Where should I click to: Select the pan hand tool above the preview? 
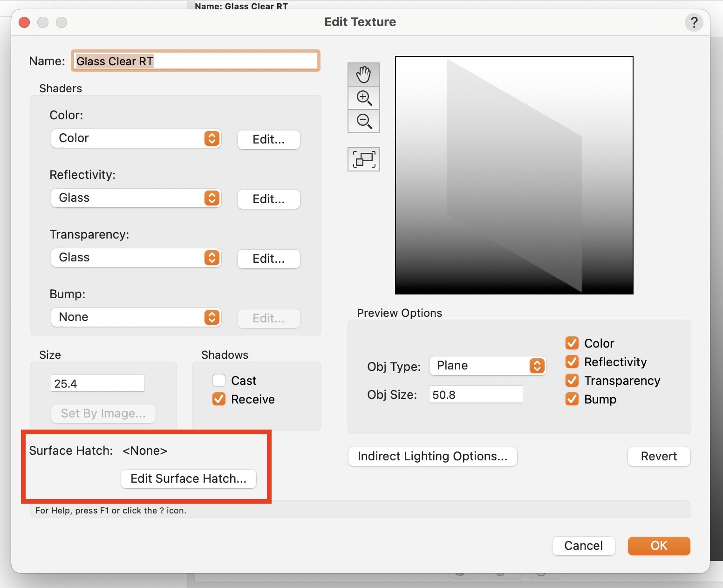(x=364, y=74)
